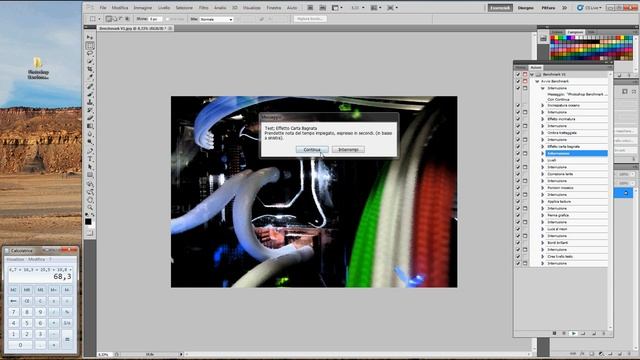Switch to the Storia panel tab

click(x=520, y=67)
